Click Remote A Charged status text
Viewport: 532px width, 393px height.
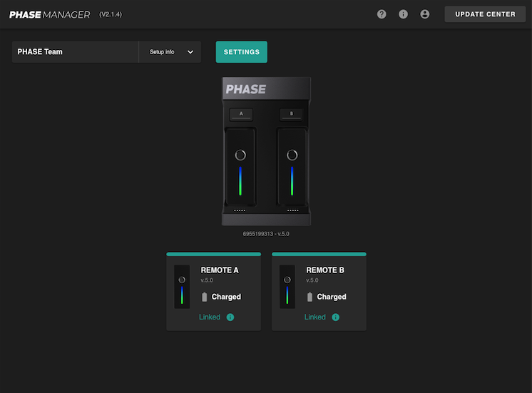pos(226,297)
